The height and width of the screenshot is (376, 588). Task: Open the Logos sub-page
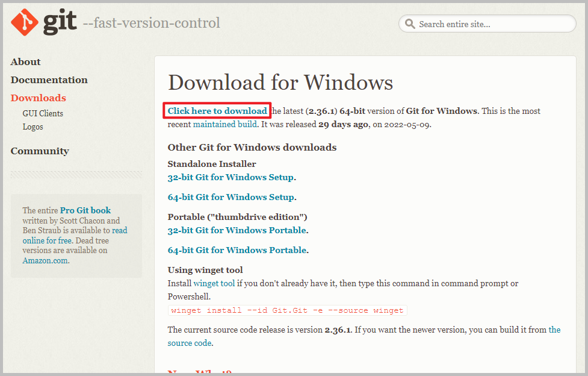tap(32, 127)
